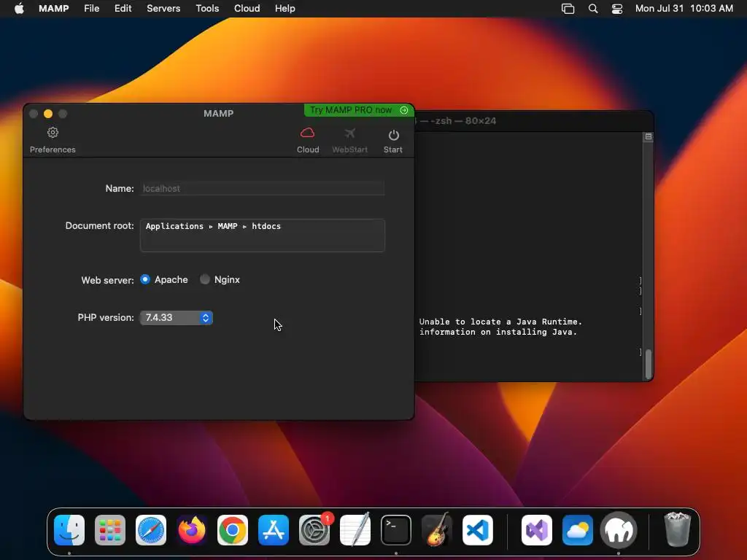Open MAMP Preferences gear icon
Image resolution: width=747 pixels, height=560 pixels.
tap(53, 133)
